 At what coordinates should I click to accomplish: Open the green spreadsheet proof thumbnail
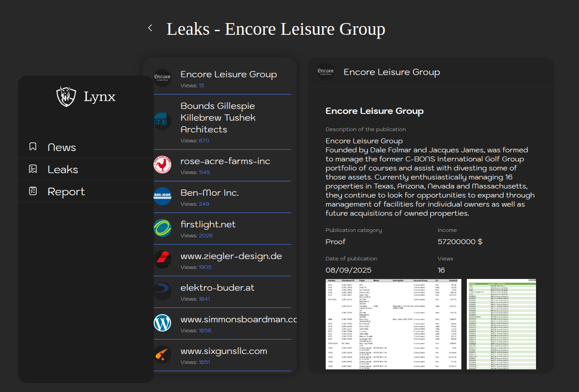click(501, 324)
